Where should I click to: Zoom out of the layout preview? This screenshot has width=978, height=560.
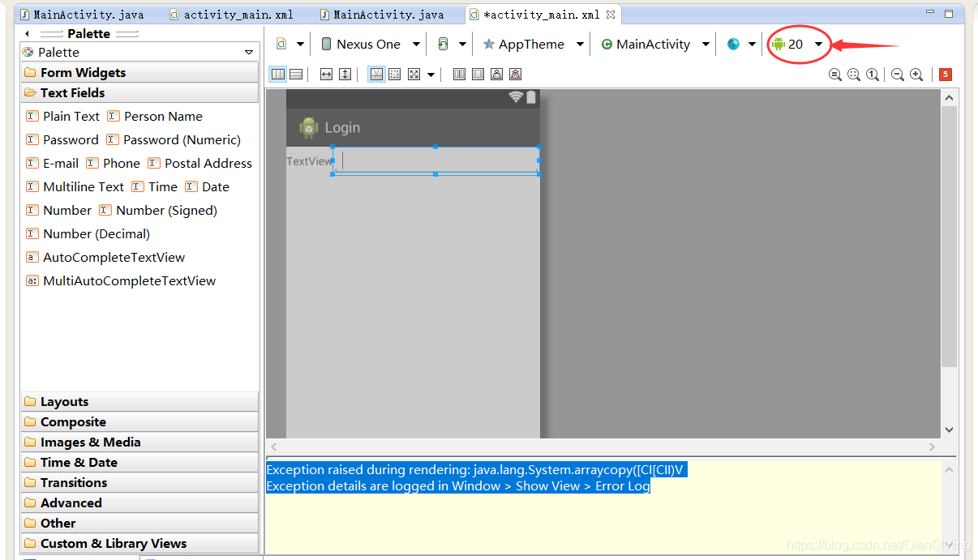pos(895,74)
